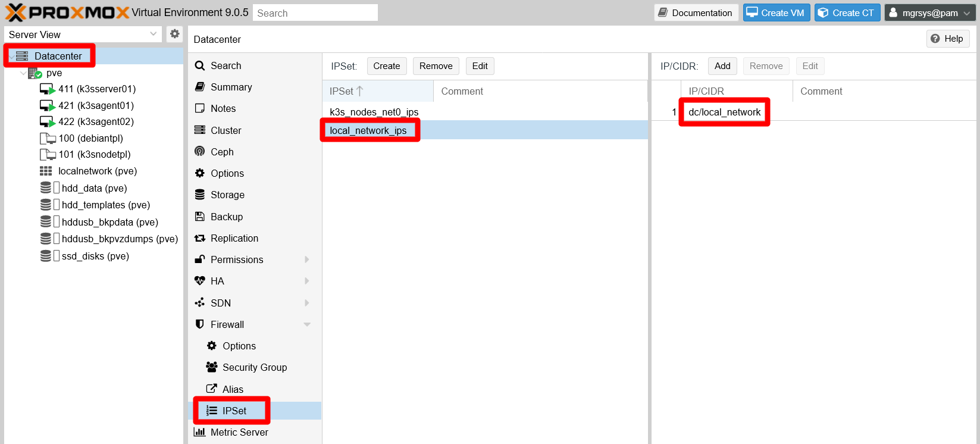The image size is (980, 444).
Task: Select the pve node in the tree
Action: click(x=54, y=73)
